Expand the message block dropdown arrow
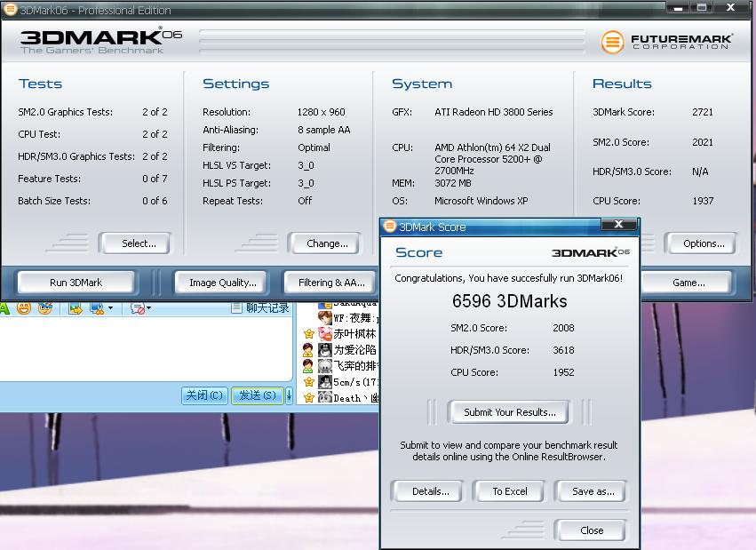The height and width of the screenshot is (550, 756). click(x=149, y=307)
